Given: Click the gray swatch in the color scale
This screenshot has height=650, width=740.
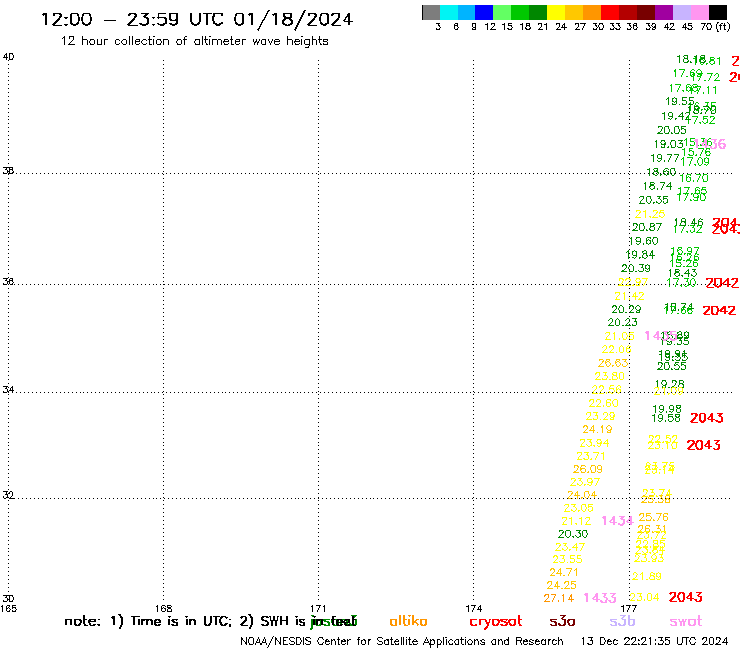Looking at the screenshot, I should coord(431,12).
